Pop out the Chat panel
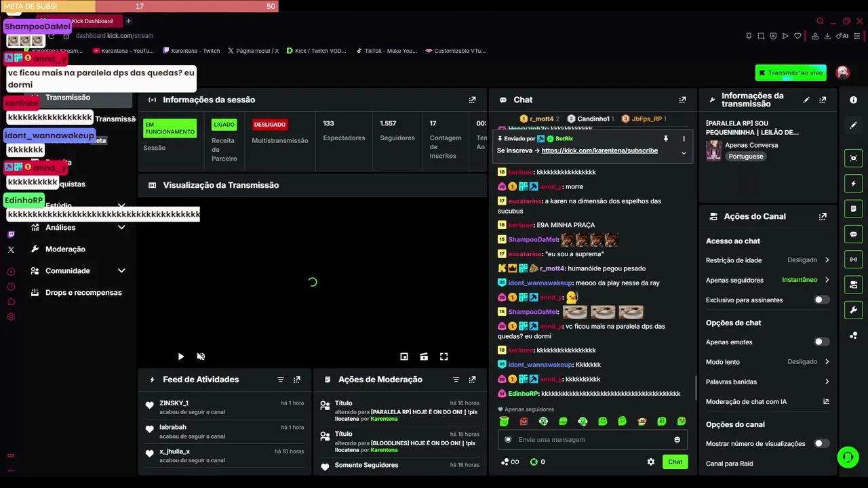Screen dimensions: 868x488 683,100
